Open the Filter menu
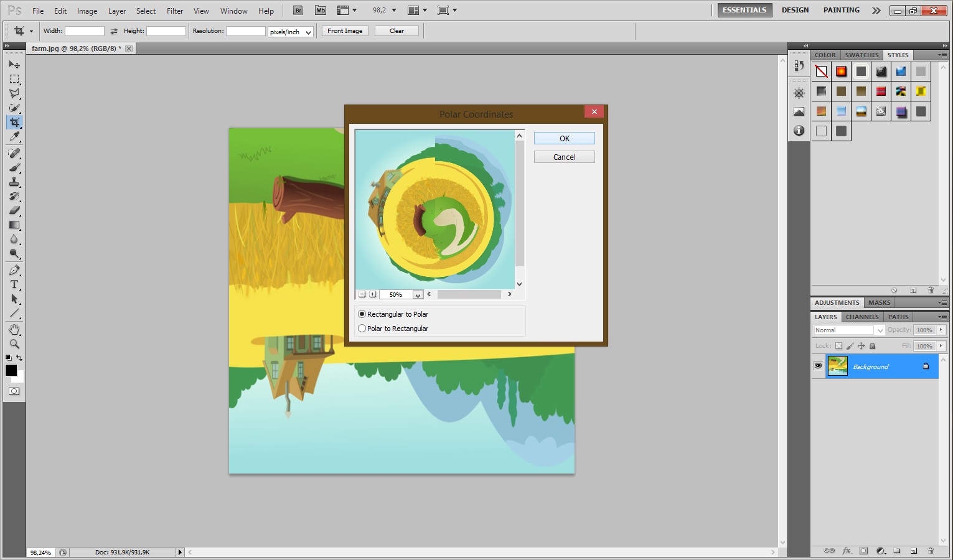The width and height of the screenshot is (953, 560). coord(175,11)
